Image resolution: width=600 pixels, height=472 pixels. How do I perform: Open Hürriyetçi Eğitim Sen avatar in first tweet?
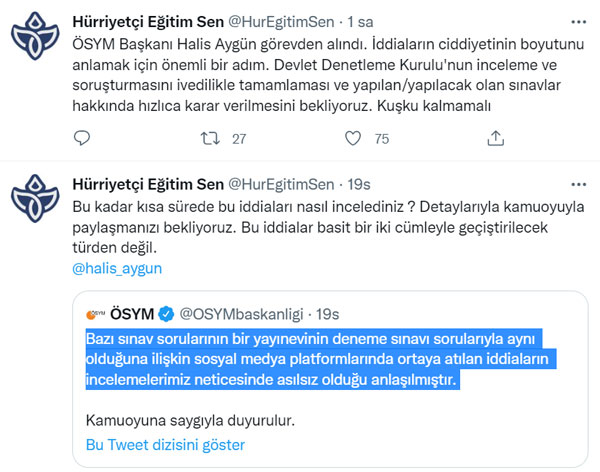point(35,36)
